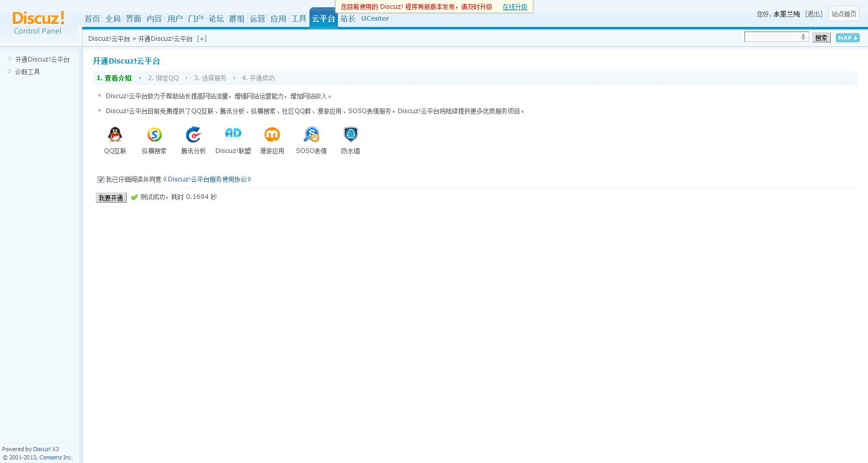Open the 运营 menu tab
The image size is (868, 463).
point(258,19)
